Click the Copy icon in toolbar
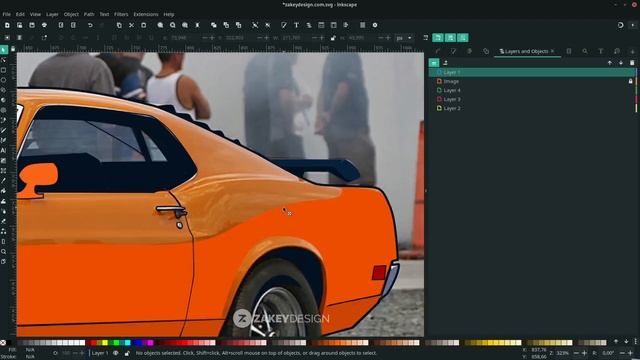 (119, 25)
